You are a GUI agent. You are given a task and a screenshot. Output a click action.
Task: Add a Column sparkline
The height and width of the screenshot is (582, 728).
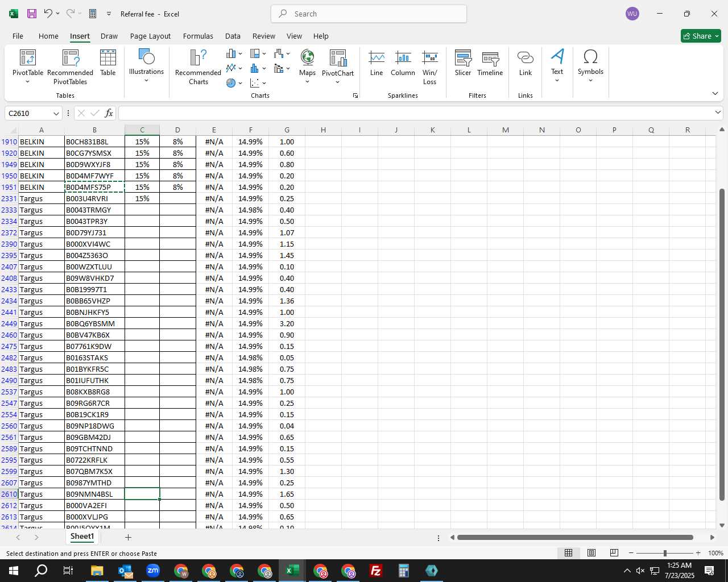(403, 63)
